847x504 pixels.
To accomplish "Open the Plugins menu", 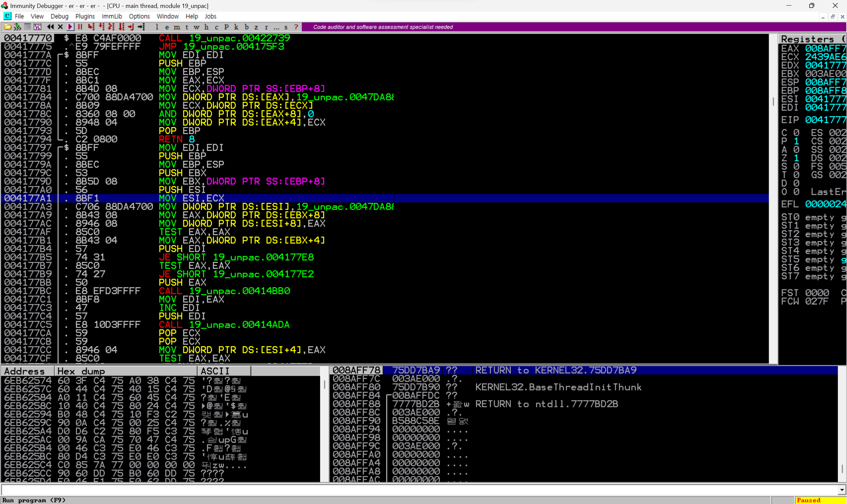I will [85, 16].
